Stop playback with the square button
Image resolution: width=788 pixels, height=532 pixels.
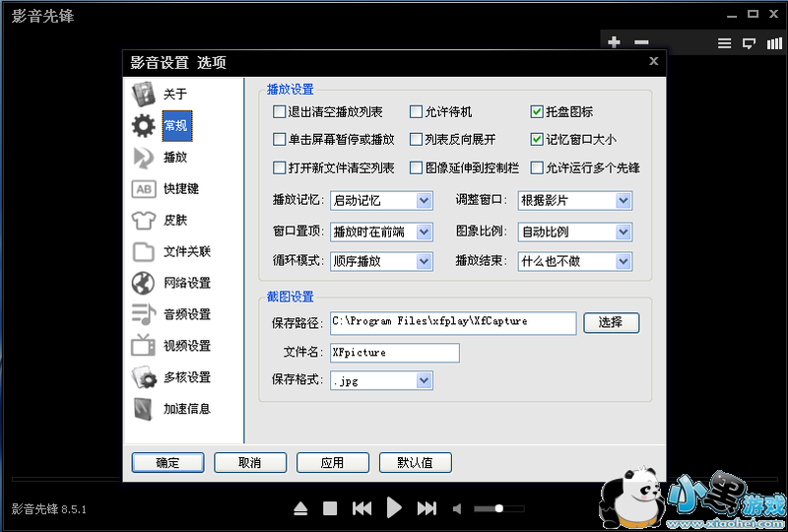[x=330, y=509]
